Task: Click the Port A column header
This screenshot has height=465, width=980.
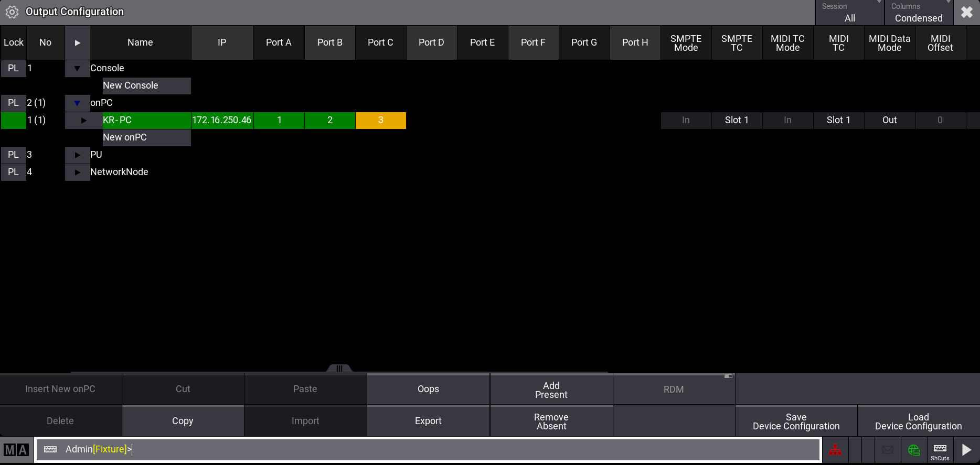Action: pyautogui.click(x=279, y=42)
